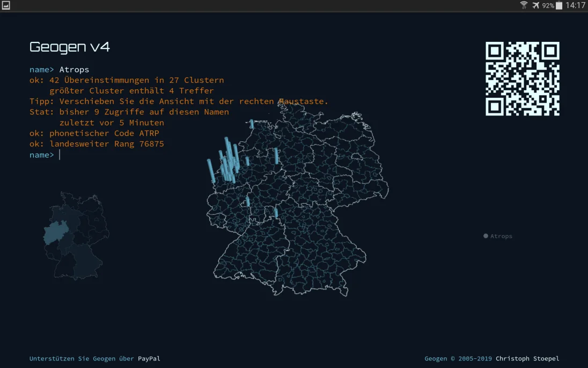The height and width of the screenshot is (368, 588).
Task: Click the Atrops legend color dot
Action: pyautogui.click(x=486, y=236)
